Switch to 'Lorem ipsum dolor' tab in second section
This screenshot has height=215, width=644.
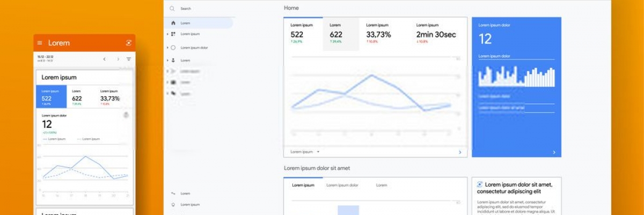coord(342,185)
